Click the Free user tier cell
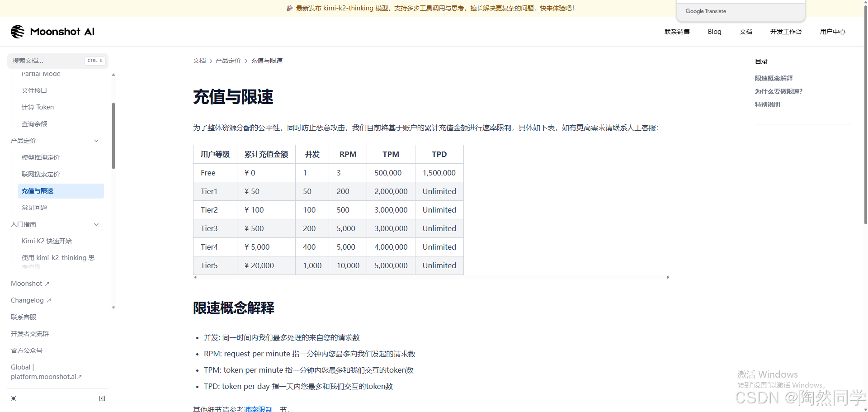Image resolution: width=868 pixels, height=412 pixels. coord(215,173)
